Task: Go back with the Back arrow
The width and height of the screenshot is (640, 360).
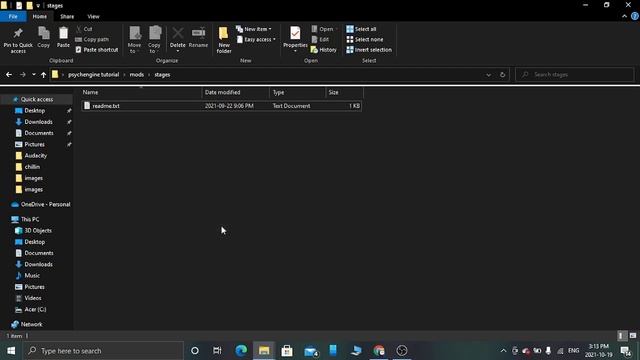Action: [9, 75]
